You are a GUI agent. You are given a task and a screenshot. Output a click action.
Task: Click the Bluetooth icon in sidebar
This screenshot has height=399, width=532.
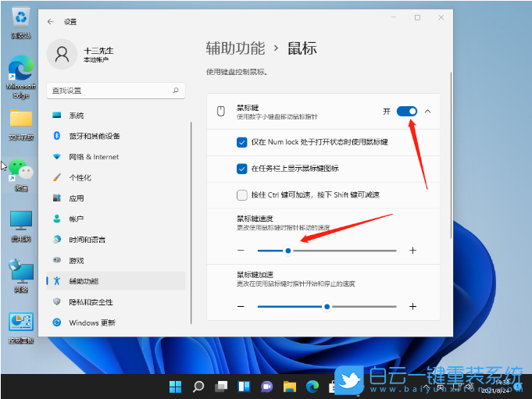(57, 136)
